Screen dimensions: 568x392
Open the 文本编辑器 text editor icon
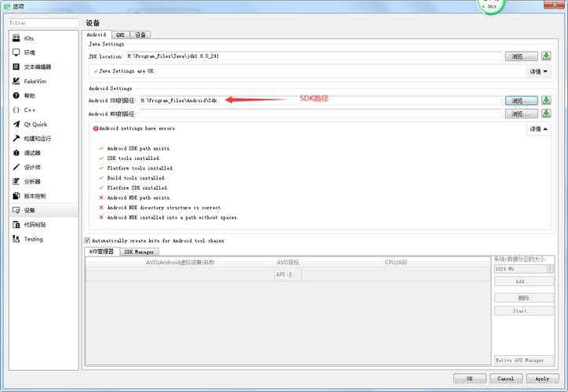pyautogui.click(x=16, y=67)
